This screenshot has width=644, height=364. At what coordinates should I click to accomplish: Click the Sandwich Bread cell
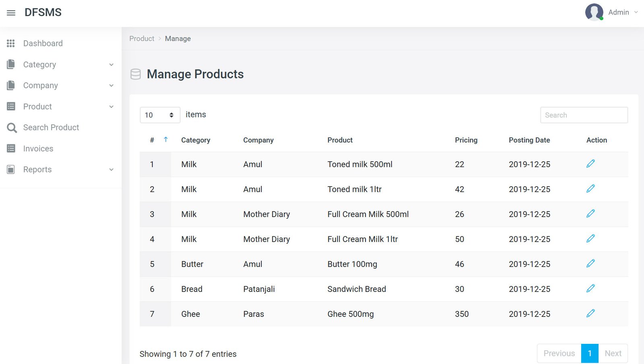(357, 289)
